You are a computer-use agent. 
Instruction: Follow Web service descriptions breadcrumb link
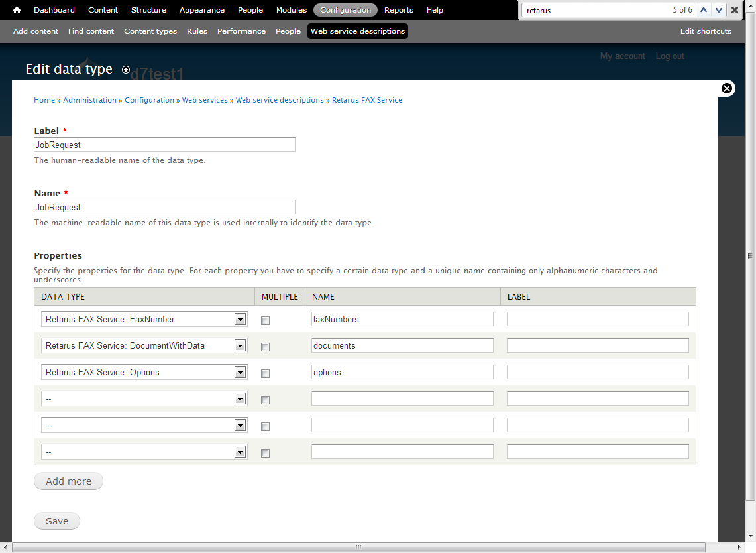pos(280,100)
